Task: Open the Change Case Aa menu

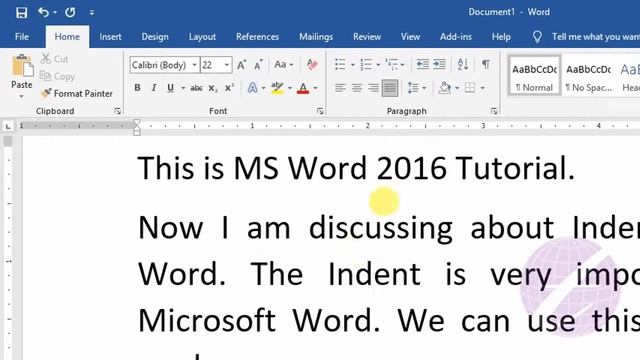Action: click(x=284, y=64)
